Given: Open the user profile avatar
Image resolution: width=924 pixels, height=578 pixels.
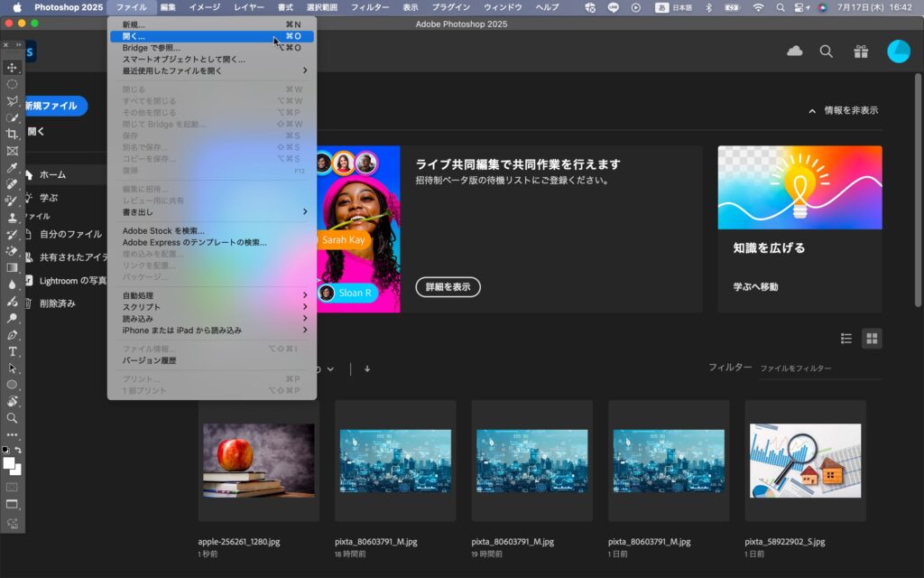Looking at the screenshot, I should click(x=899, y=51).
